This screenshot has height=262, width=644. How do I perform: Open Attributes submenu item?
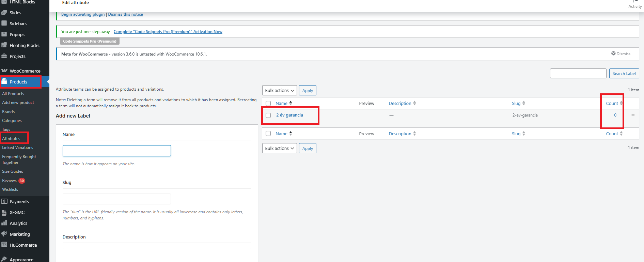[x=11, y=139]
